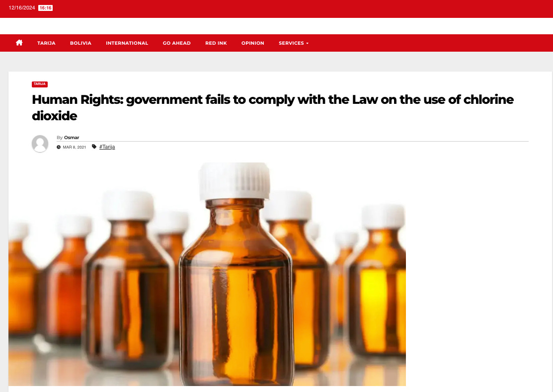Click the Mar 8, 2021 publish date
Image resolution: width=553 pixels, height=392 pixels.
pyautogui.click(x=75, y=147)
